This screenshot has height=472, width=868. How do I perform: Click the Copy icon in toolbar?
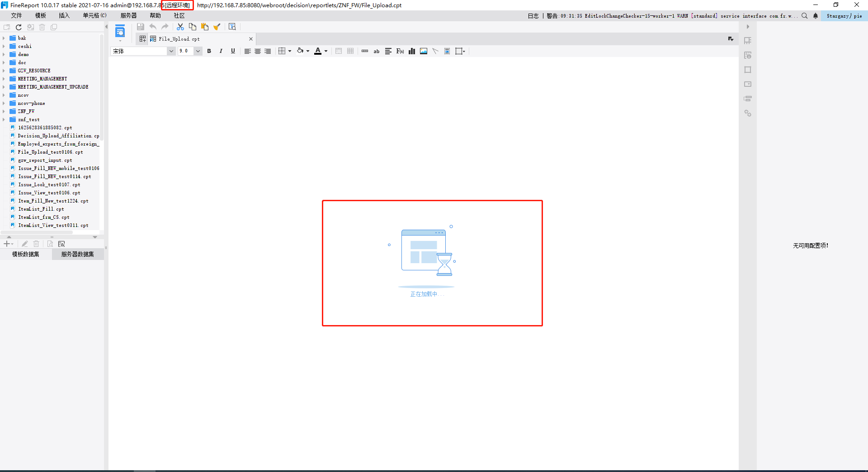click(x=193, y=27)
